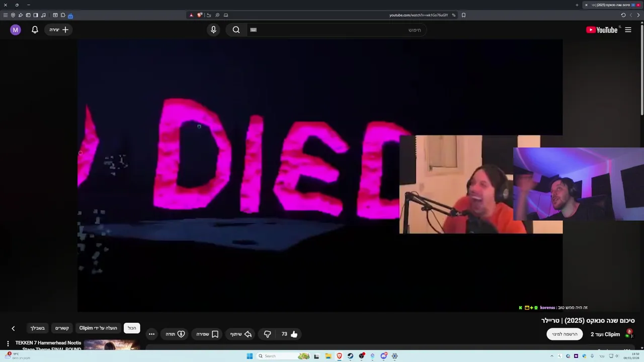Open options for the TEKKEN 7 suggestion
Viewport: 644px width, 362px height.
(x=8, y=343)
